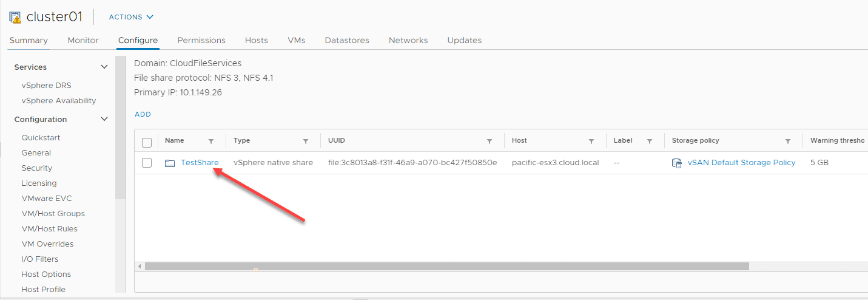Image resolution: width=868 pixels, height=300 pixels.
Task: Open VM/Host Rules
Action: pyautogui.click(x=49, y=229)
